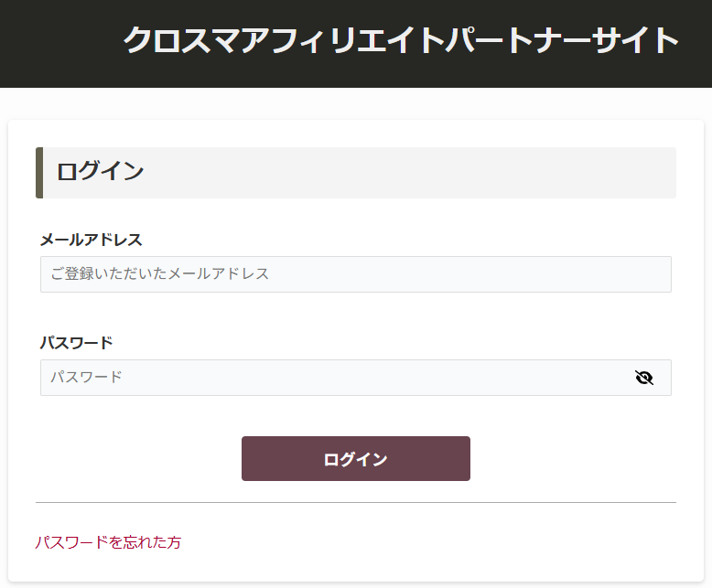This screenshot has height=588, width=712.
Task: Click the クロスマアフィリエイトパートナーサイト site title
Action: (401, 41)
